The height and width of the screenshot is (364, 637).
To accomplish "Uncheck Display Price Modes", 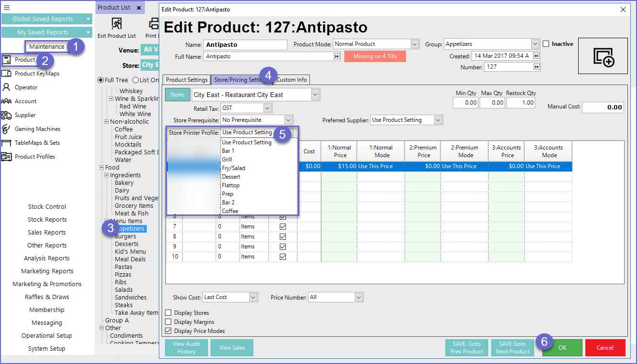I will click(x=168, y=331).
